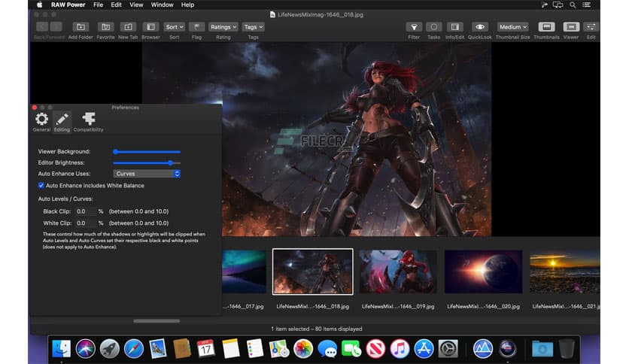Image resolution: width=629 pixels, height=364 pixels.
Task: Adjust the Viewer Background slider
Action: click(114, 151)
